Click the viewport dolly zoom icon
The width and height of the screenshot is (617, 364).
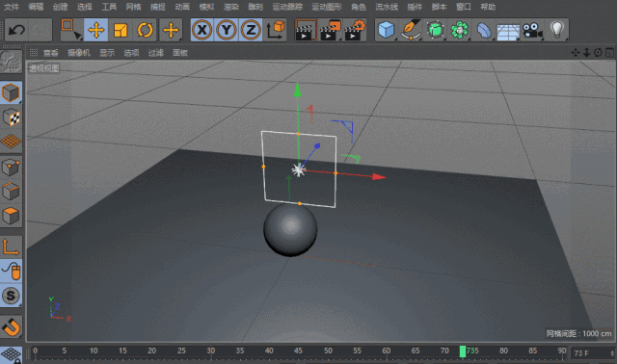coord(586,52)
